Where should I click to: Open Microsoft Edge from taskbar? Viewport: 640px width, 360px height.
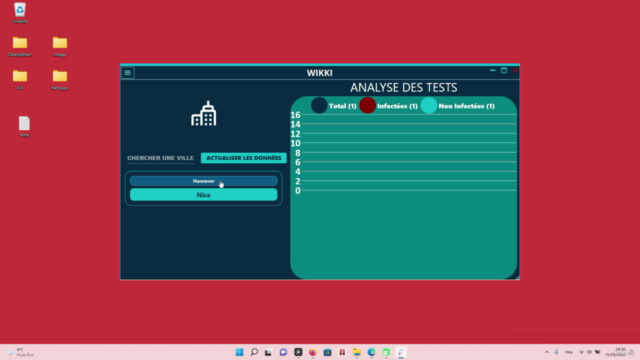371,352
